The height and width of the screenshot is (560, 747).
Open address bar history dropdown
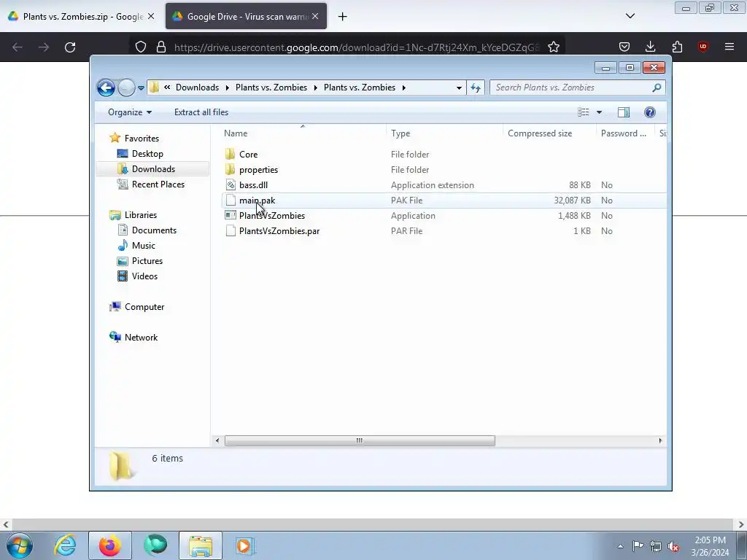(459, 87)
